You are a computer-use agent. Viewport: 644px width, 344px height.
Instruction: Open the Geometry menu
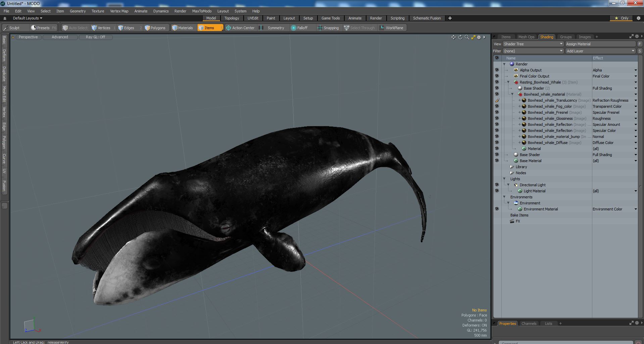click(x=78, y=11)
